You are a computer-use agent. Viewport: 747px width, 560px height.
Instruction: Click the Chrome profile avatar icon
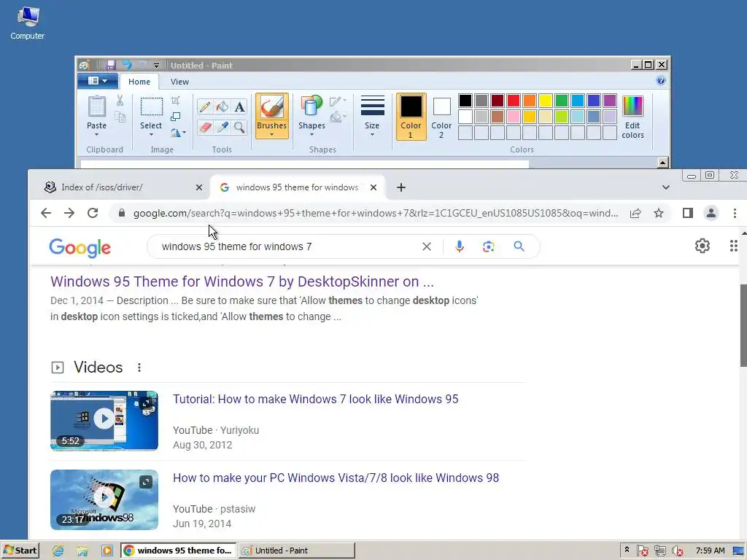pos(711,213)
